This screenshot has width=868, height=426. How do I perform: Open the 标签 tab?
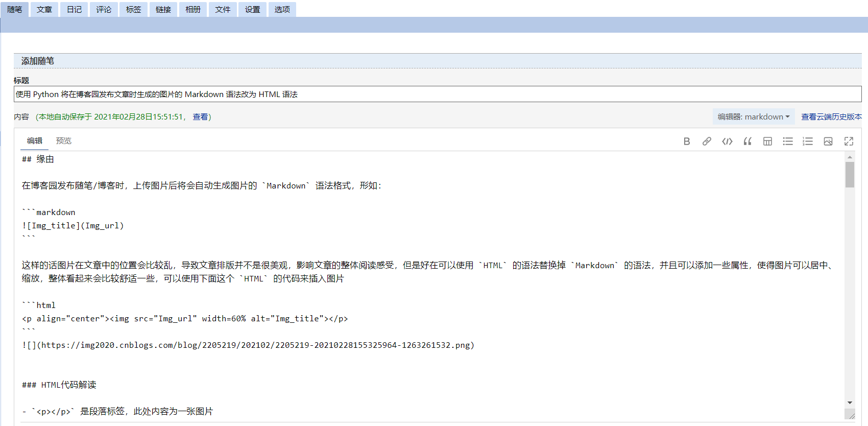point(133,10)
